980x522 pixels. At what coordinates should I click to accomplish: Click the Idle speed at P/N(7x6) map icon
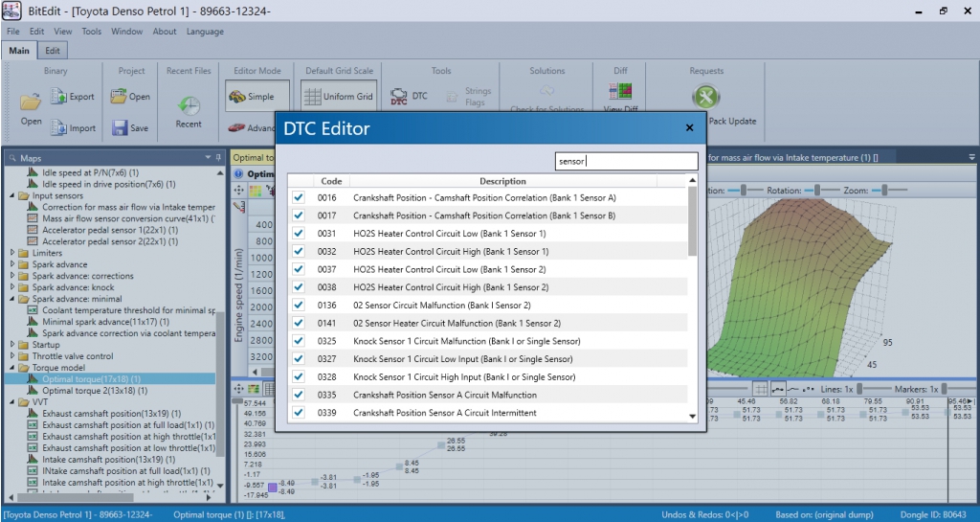(33, 172)
